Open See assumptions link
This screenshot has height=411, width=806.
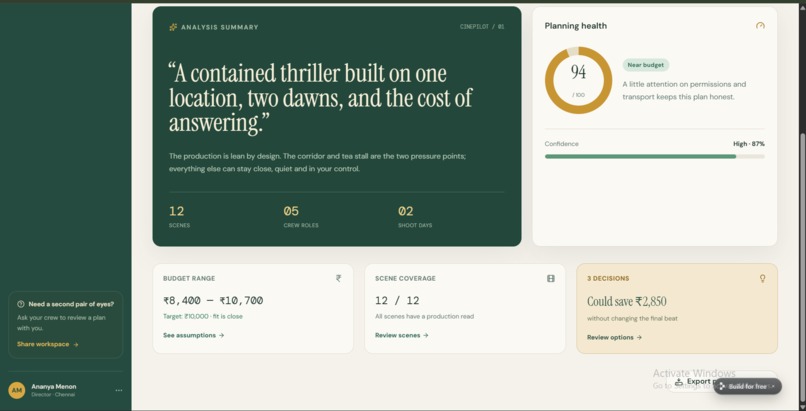pyautogui.click(x=193, y=335)
